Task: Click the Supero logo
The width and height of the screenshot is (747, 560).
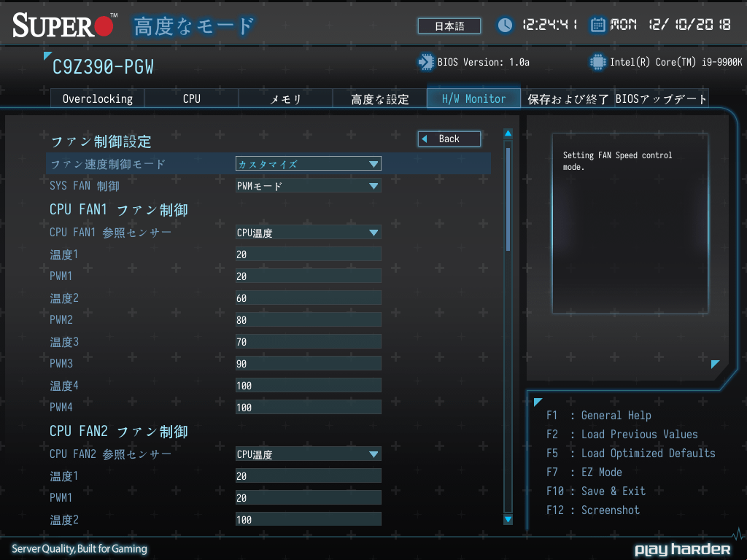Action: [65, 26]
